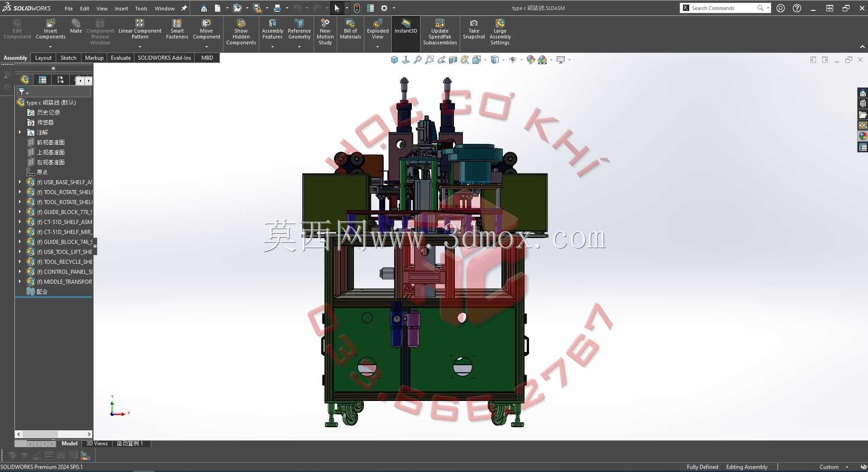Click the Rebuild traffic light icon
The image size is (868, 472).
pos(357,8)
